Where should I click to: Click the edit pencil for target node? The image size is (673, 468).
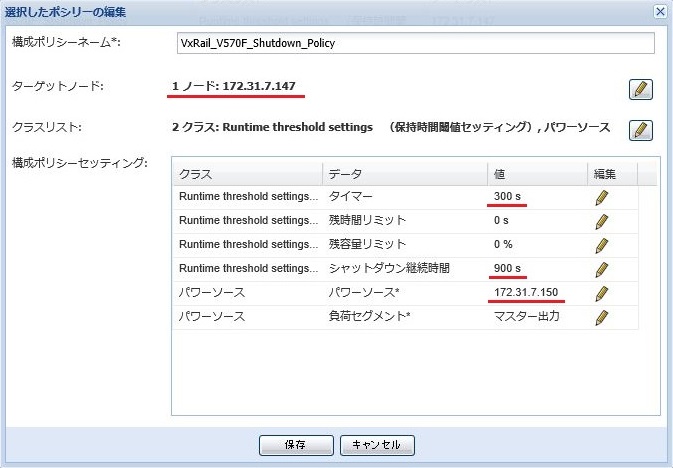641,89
